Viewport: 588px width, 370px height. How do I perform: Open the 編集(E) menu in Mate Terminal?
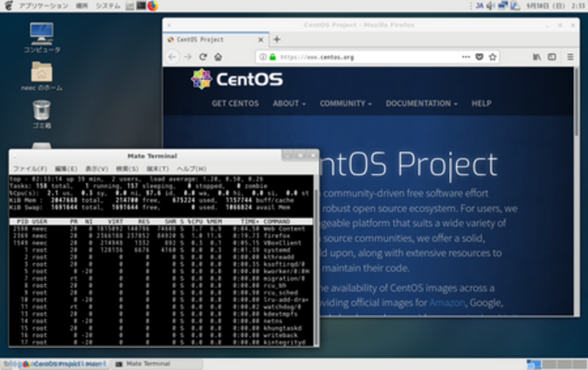coord(66,169)
